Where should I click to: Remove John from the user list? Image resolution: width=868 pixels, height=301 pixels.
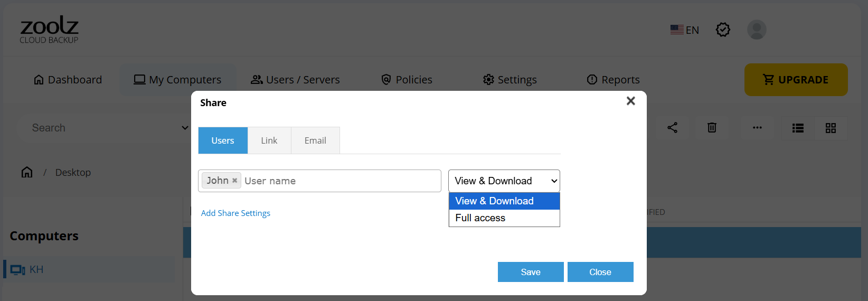point(235,181)
